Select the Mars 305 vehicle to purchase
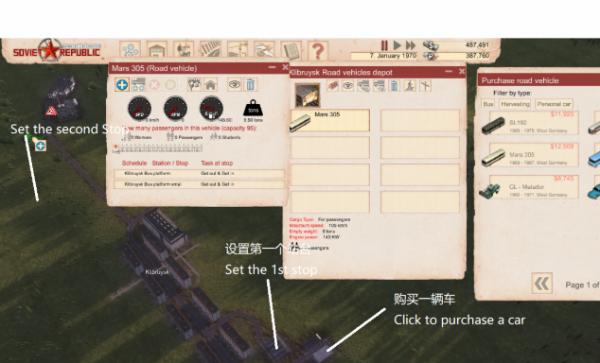600x363 pixels. point(530,155)
